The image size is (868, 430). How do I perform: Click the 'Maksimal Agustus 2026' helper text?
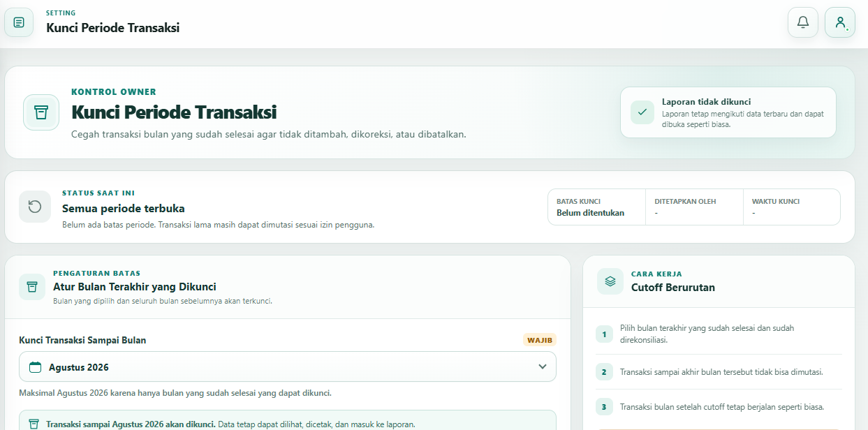click(175, 393)
